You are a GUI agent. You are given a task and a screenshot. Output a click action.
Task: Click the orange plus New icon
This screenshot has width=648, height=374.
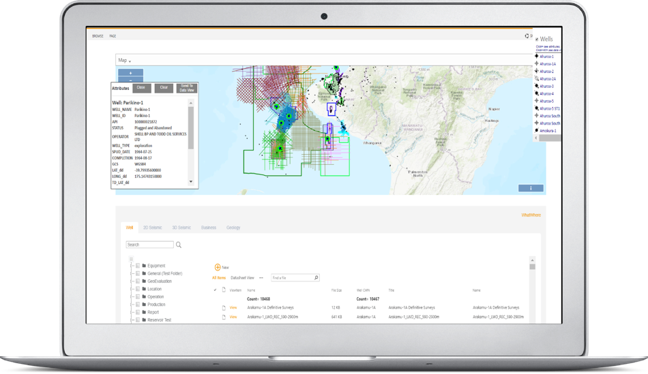217,267
